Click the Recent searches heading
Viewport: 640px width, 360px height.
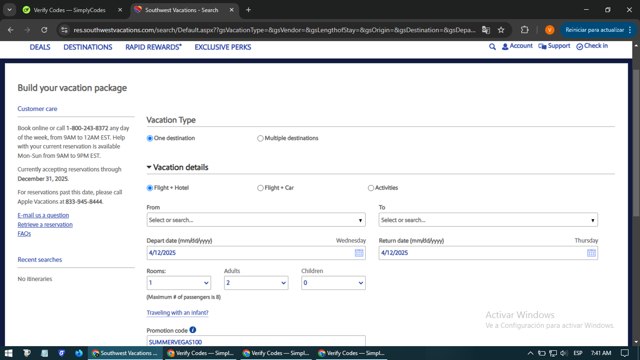[40, 260]
